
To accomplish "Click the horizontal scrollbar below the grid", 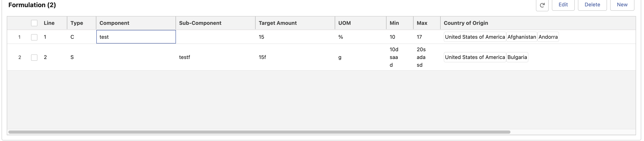I will point(259,132).
